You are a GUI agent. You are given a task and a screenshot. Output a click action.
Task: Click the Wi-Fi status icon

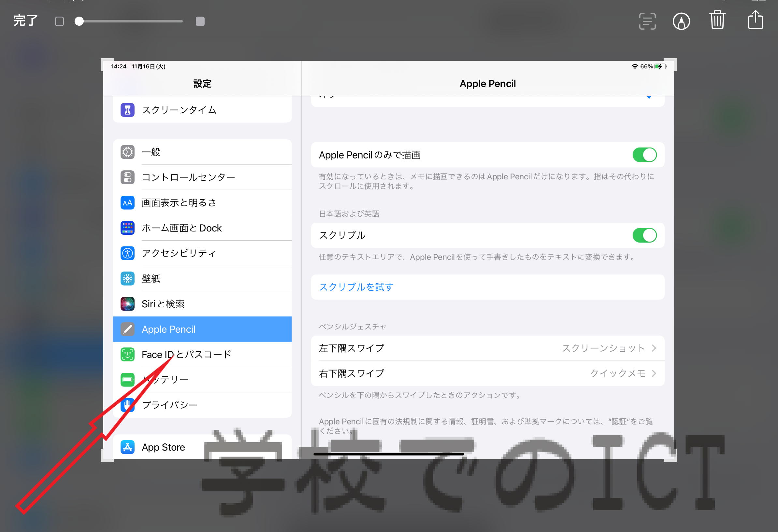click(635, 66)
